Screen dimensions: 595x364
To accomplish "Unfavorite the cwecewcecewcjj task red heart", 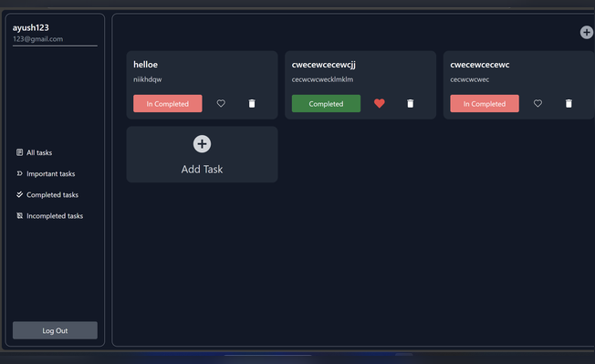I will coord(380,103).
